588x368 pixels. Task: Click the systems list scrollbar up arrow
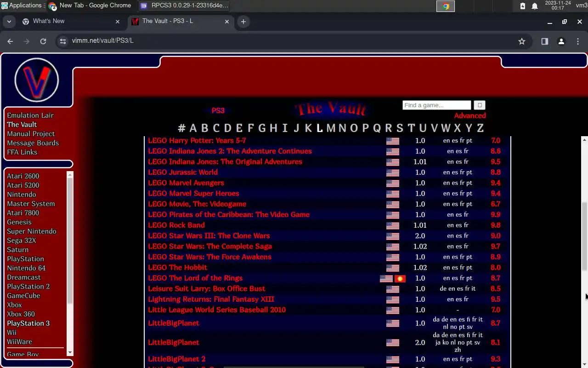pos(70,174)
